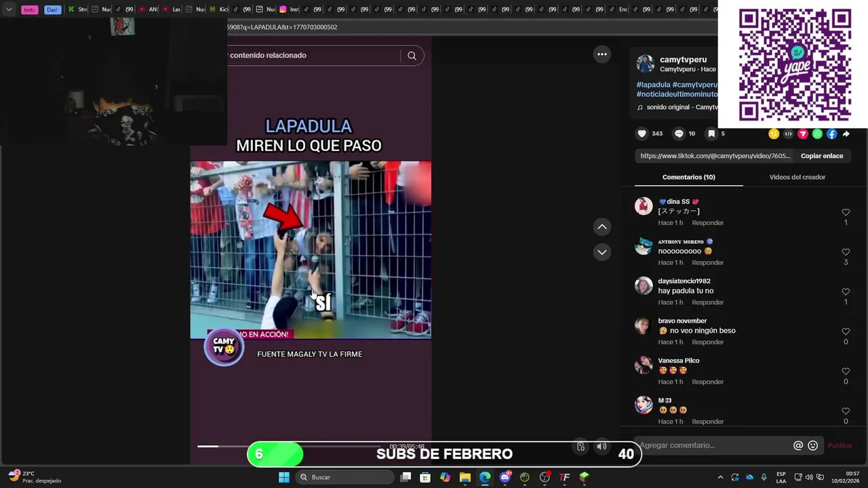Open comments via the speech bubble icon
This screenshot has width=868, height=488.
coord(679,134)
